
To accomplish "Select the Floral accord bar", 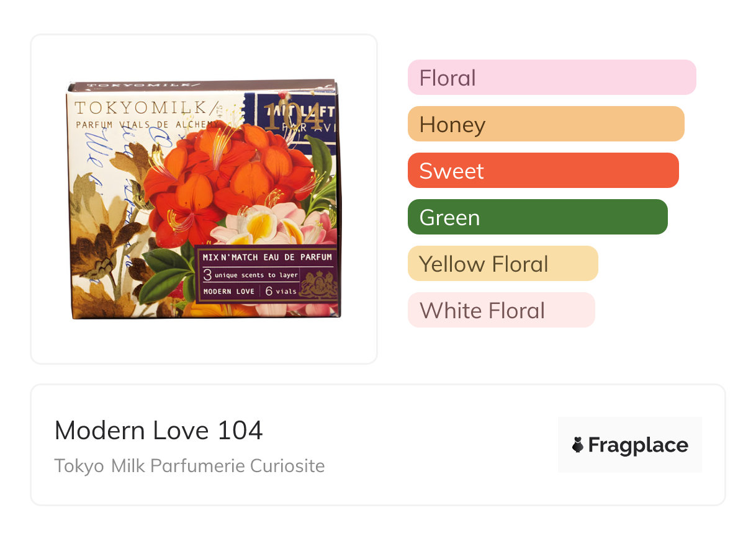I will click(x=552, y=78).
